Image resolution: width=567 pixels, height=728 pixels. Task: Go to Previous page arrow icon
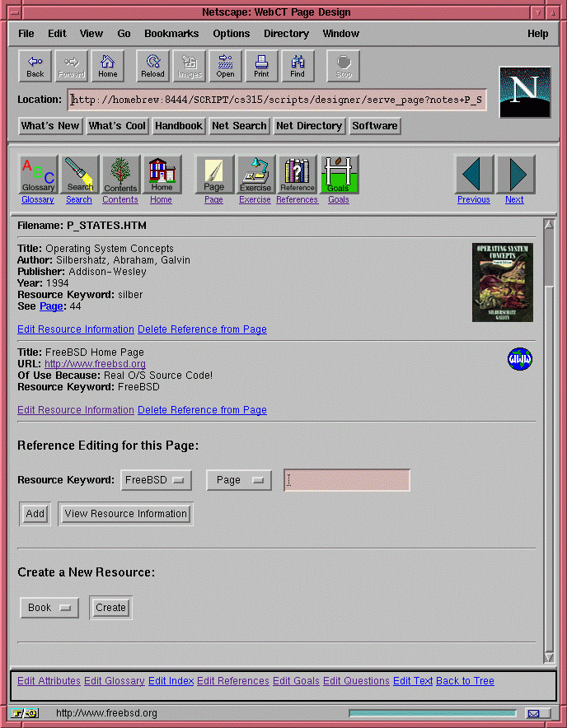474,175
